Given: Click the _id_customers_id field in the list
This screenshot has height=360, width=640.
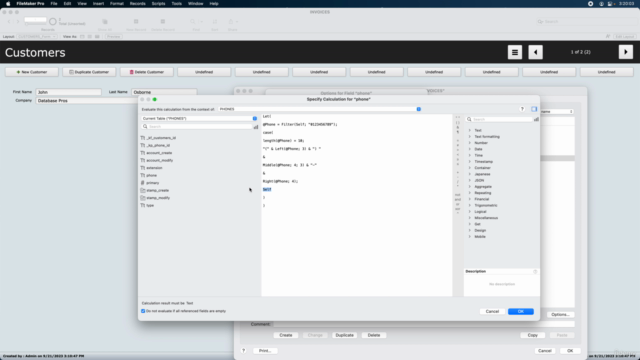Looking at the screenshot, I should pyautogui.click(x=161, y=138).
